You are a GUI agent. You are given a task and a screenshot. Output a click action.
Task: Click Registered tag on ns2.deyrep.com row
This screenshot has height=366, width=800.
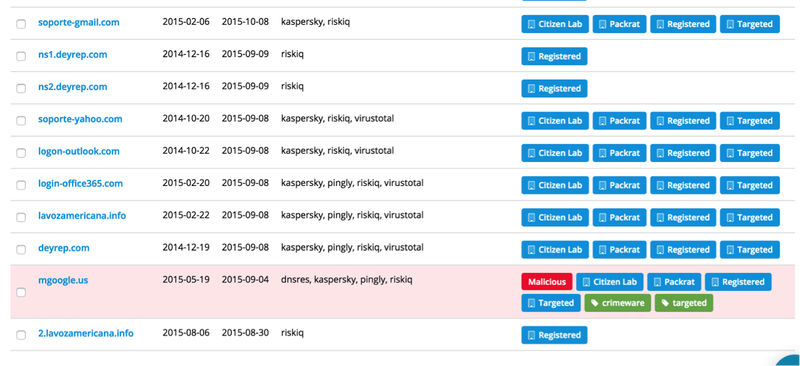(x=554, y=88)
